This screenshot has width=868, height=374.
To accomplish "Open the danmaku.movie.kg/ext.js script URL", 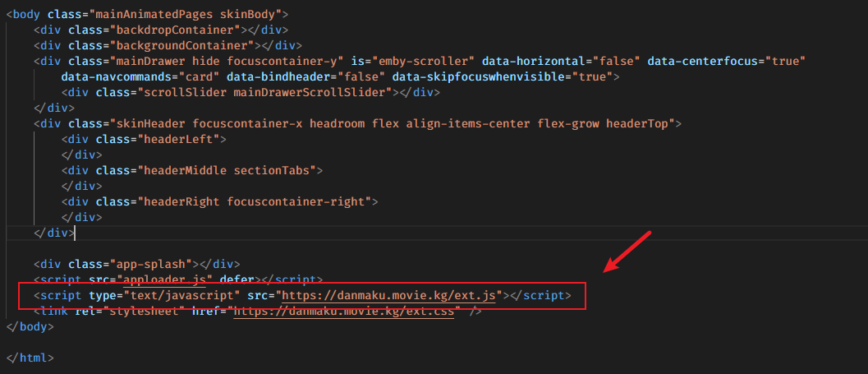I will click(x=388, y=295).
